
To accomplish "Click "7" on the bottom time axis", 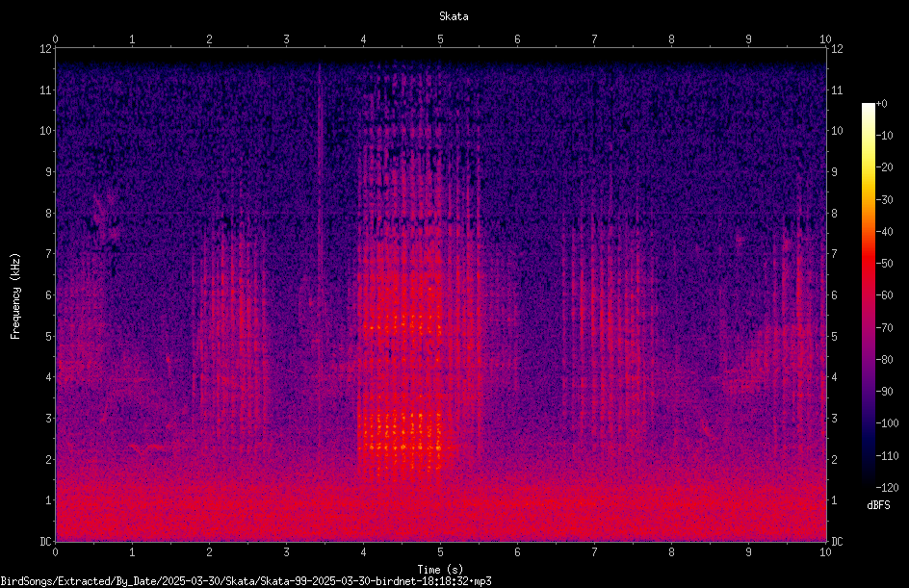I will [x=594, y=552].
